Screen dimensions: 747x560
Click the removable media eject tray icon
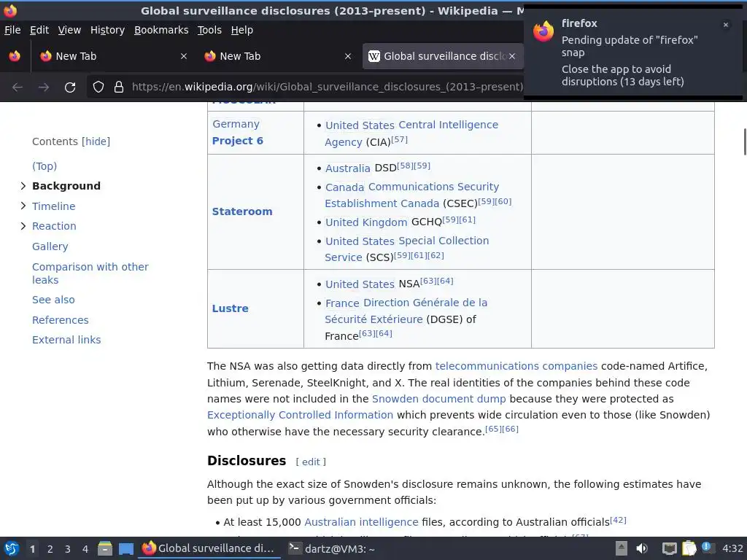click(621, 548)
